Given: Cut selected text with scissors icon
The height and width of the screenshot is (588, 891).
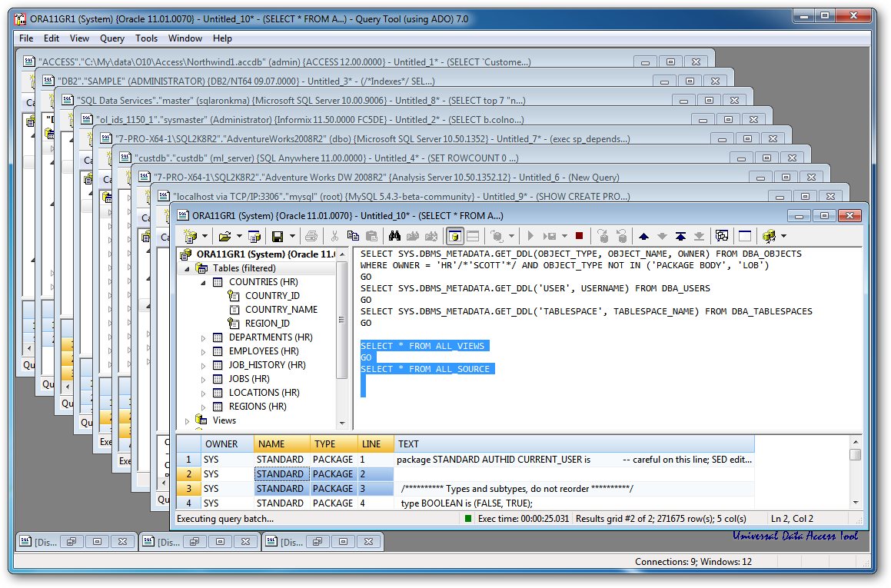Looking at the screenshot, I should point(335,235).
